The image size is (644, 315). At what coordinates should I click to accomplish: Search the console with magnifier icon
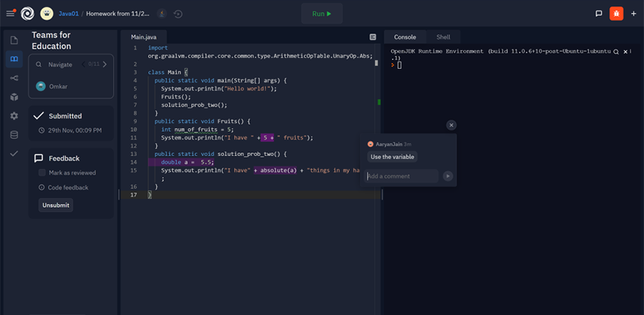[x=615, y=52]
